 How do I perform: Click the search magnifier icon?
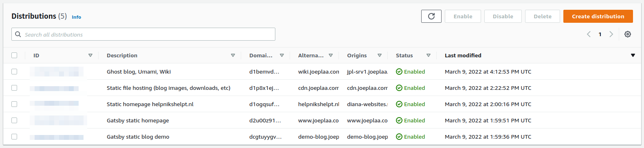(x=18, y=34)
